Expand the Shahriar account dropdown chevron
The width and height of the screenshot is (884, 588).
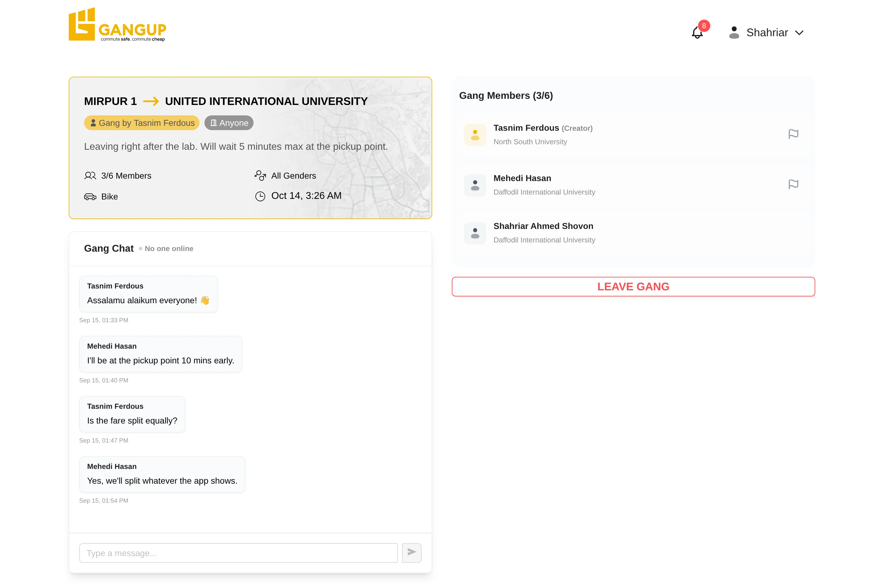(799, 33)
